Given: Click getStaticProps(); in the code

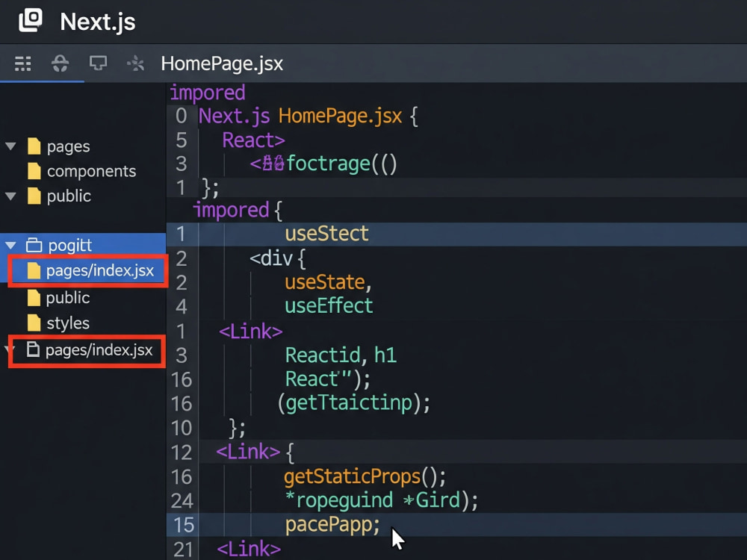Looking at the screenshot, I should [x=365, y=476].
